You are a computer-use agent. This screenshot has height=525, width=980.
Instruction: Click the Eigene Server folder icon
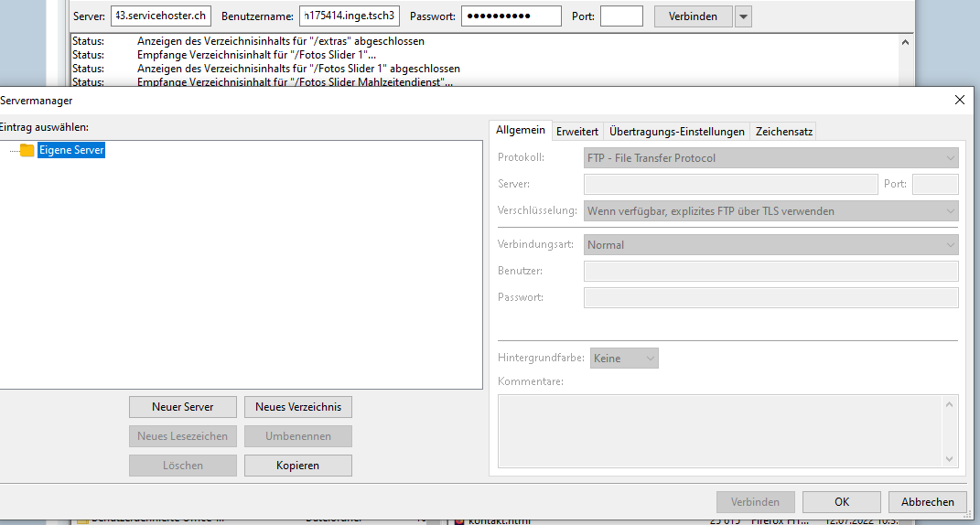click(27, 150)
